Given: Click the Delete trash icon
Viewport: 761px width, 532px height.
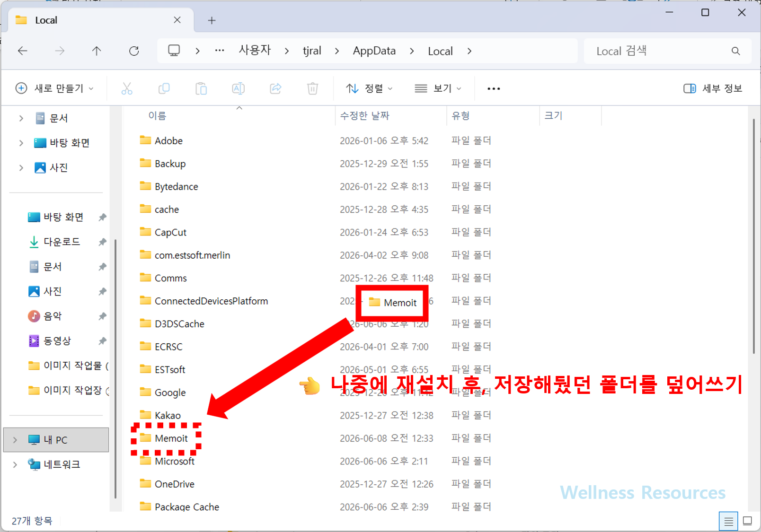Looking at the screenshot, I should click(312, 88).
